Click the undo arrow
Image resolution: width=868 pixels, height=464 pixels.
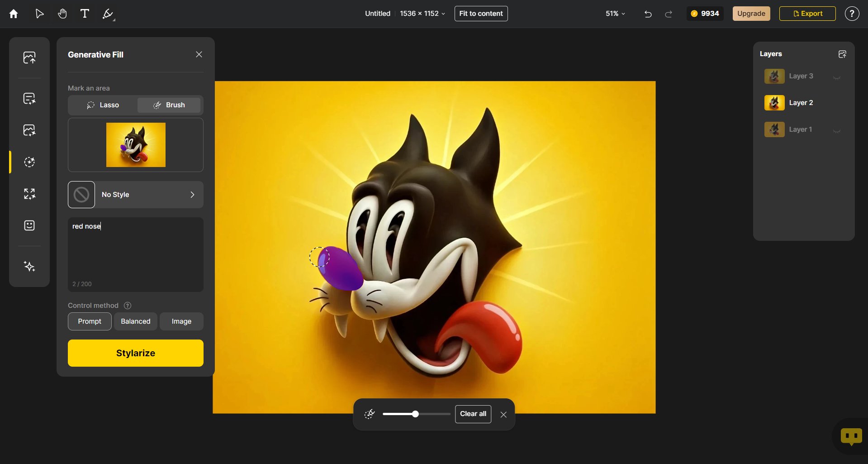[648, 14]
